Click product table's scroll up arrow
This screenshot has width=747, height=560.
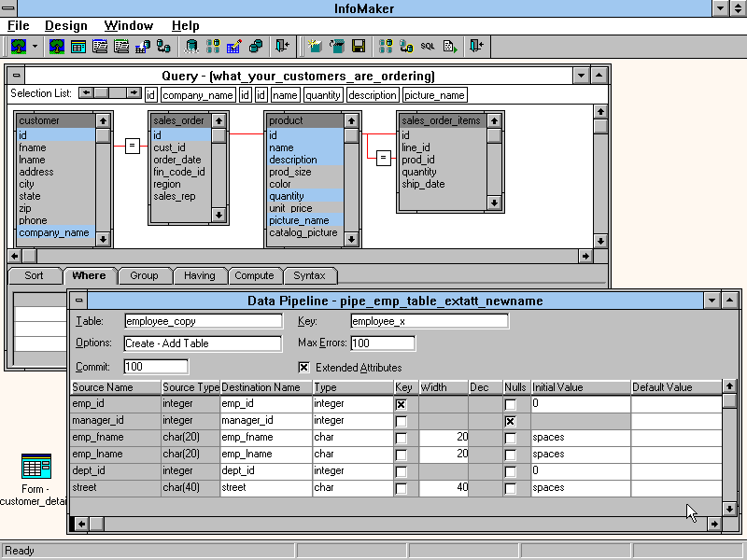[x=351, y=120]
